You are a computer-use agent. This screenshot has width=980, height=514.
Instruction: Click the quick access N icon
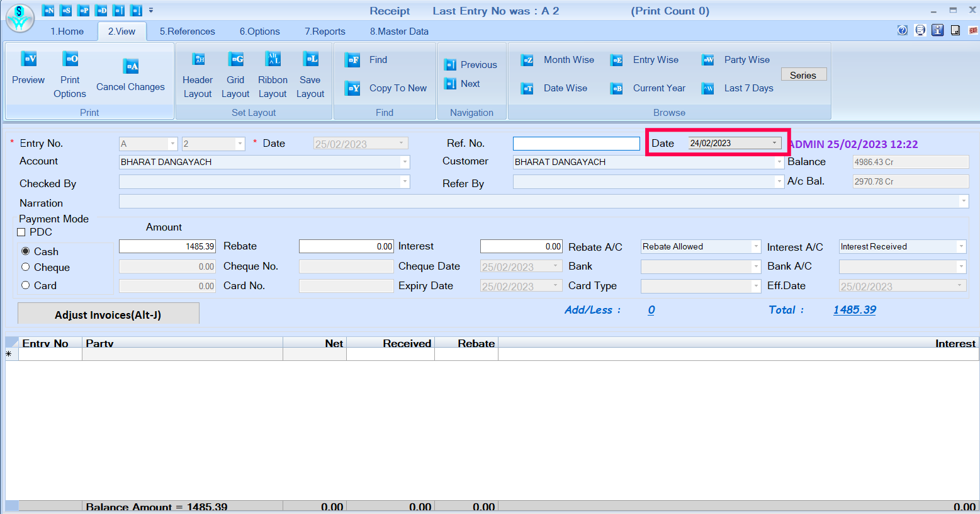click(x=48, y=10)
